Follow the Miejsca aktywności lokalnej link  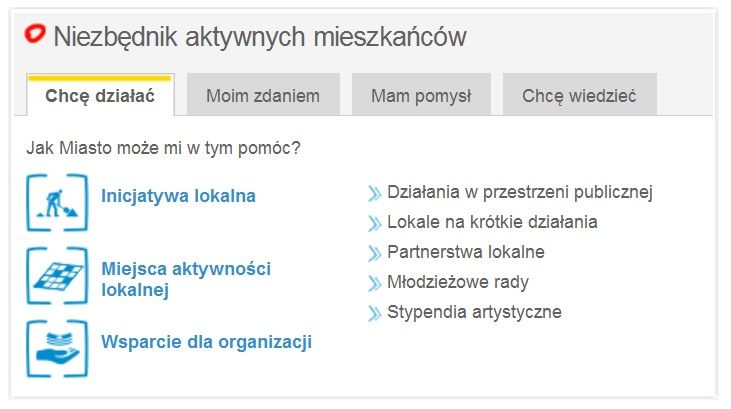point(186,280)
